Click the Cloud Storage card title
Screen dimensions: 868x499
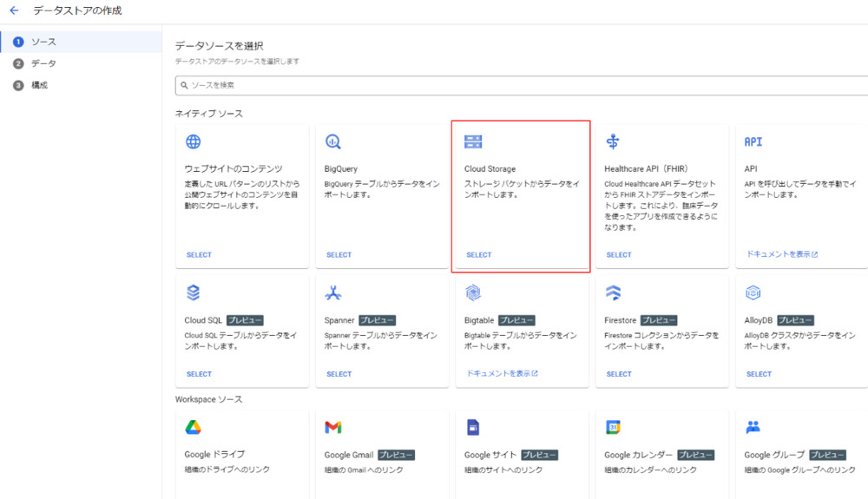tap(490, 168)
